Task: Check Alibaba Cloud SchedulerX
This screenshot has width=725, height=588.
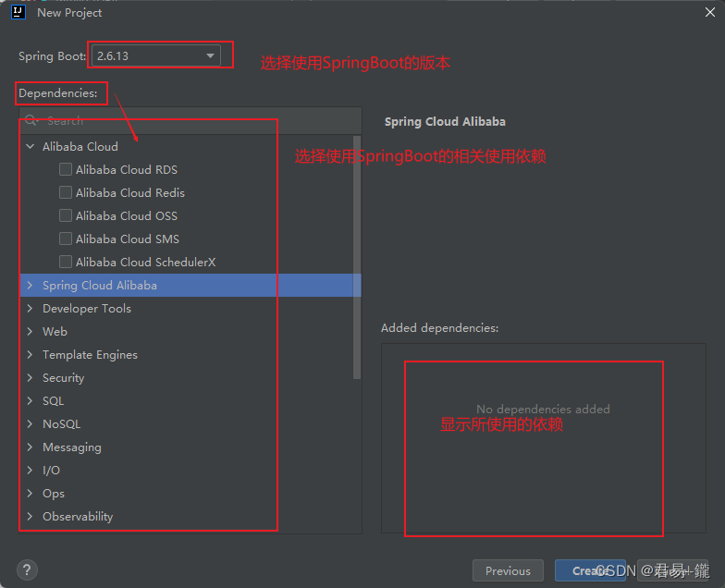Action: (66, 263)
